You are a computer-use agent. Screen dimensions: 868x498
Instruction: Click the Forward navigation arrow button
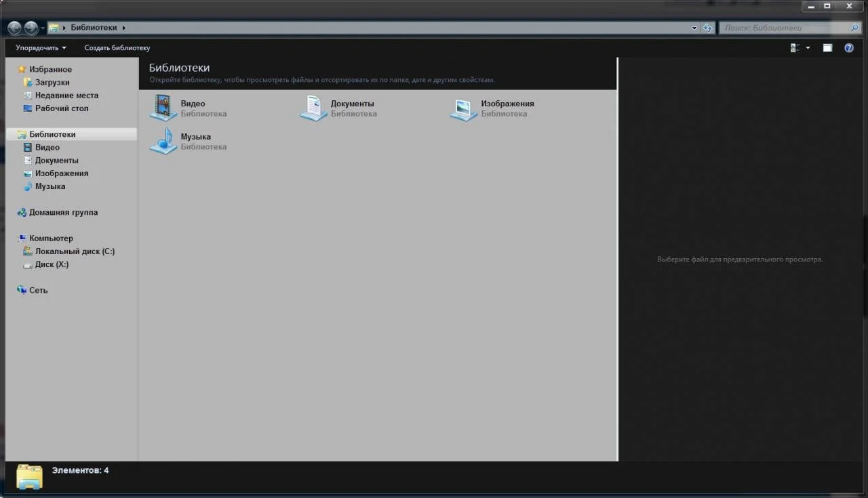coord(31,28)
